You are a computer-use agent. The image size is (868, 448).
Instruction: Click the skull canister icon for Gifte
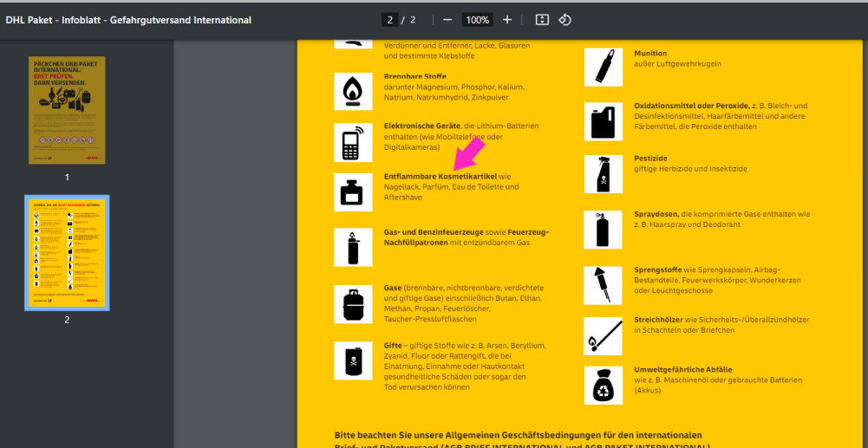click(353, 360)
